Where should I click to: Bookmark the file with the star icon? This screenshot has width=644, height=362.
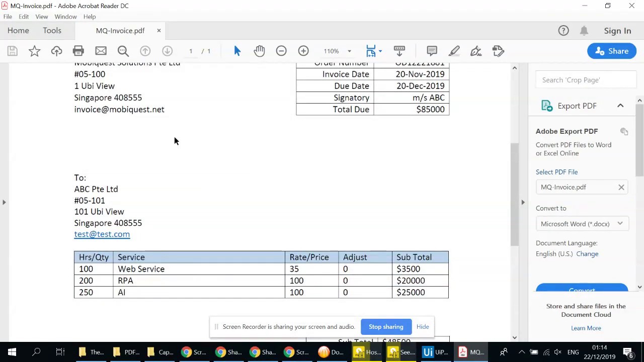(x=34, y=51)
